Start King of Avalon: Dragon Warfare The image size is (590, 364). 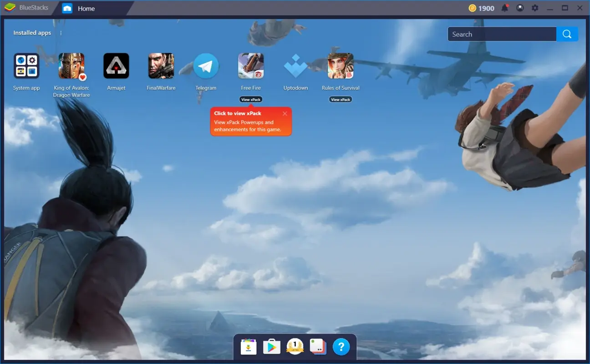tap(71, 65)
